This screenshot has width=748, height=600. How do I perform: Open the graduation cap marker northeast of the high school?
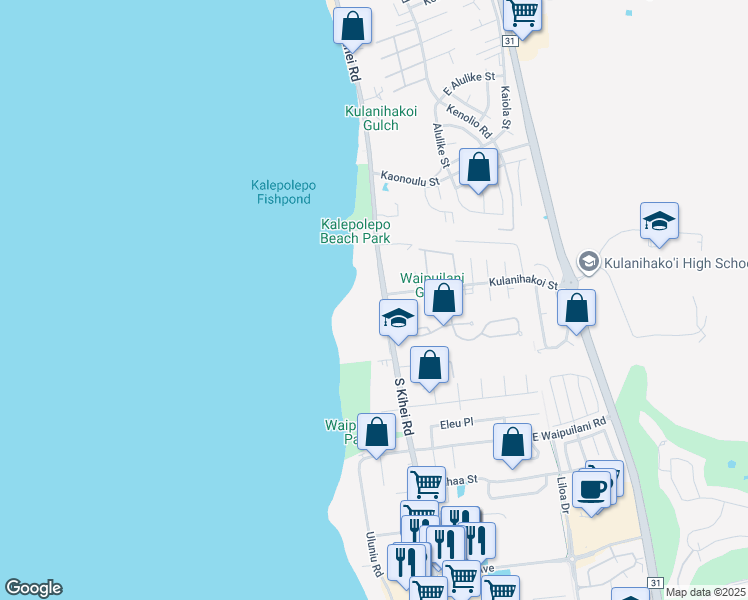660,222
